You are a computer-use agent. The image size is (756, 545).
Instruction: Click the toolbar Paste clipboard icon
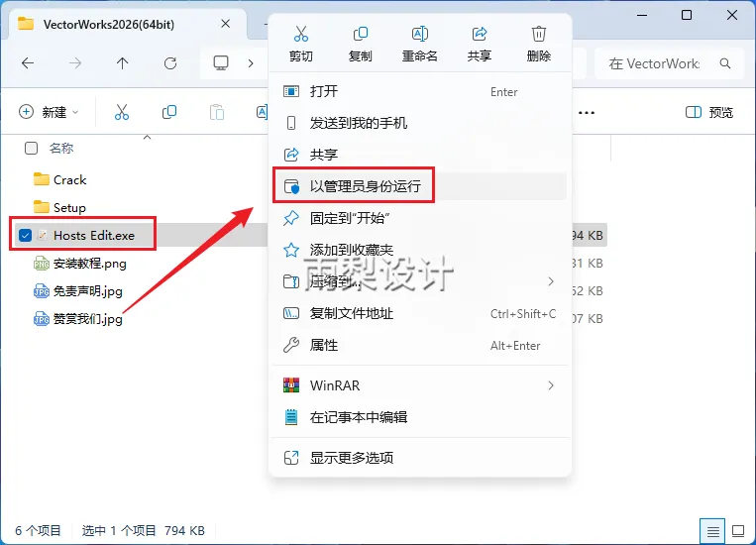(217, 112)
